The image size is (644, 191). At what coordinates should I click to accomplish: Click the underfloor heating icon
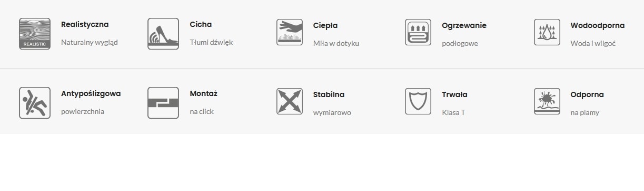pyautogui.click(x=418, y=32)
